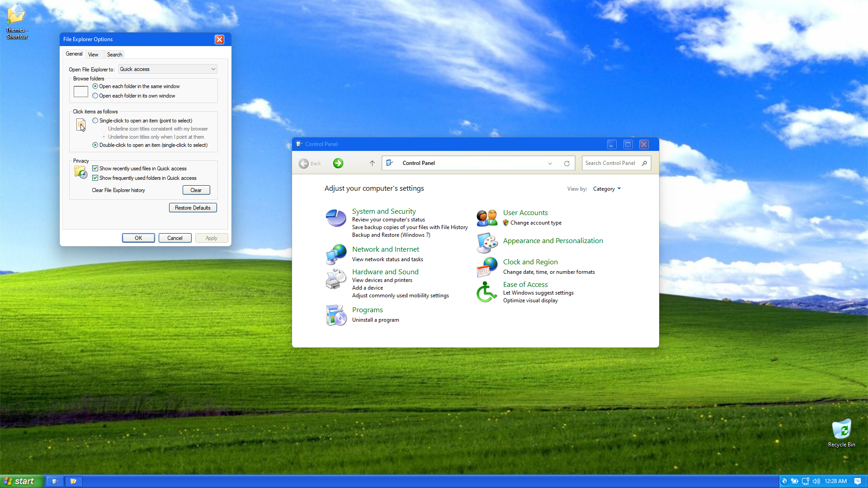868x488 pixels.
Task: Uncheck 'Show recently used files in Quick access'
Action: 95,169
